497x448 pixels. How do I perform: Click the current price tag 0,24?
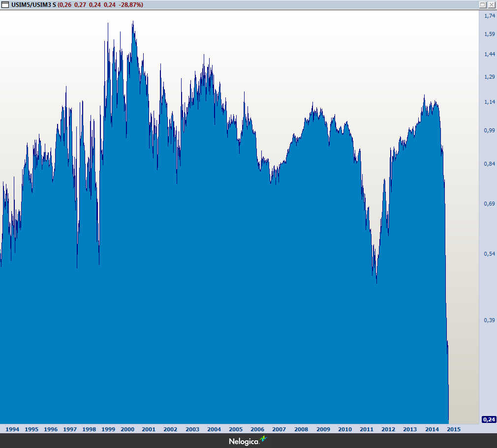click(x=489, y=419)
